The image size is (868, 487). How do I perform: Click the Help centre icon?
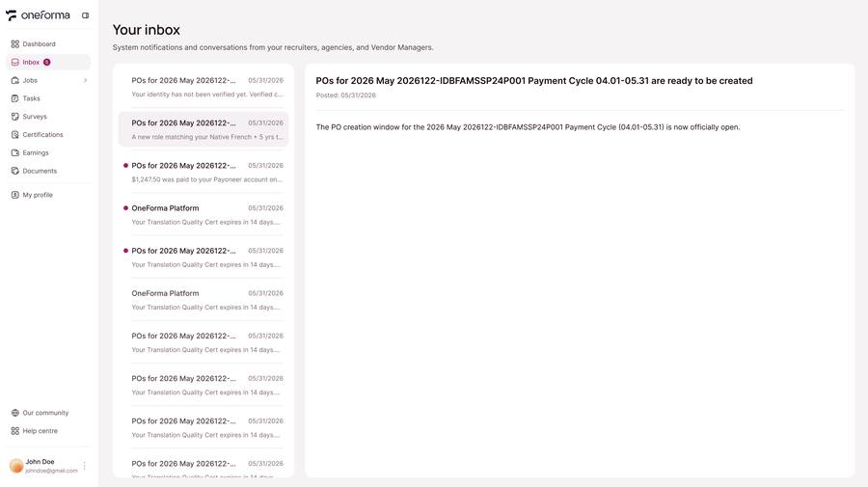point(14,431)
